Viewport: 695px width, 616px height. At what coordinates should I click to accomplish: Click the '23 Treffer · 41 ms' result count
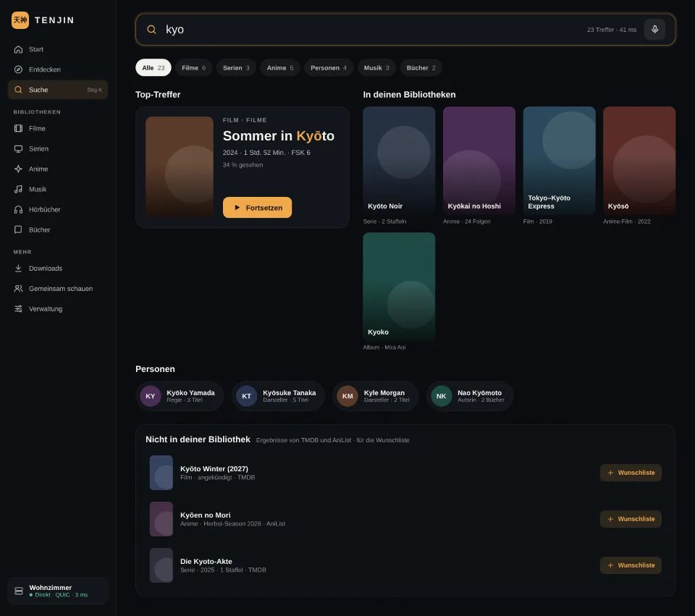click(612, 30)
